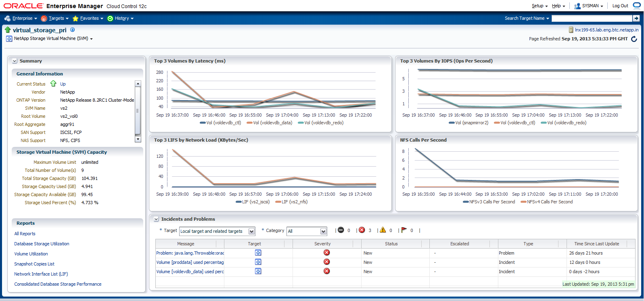Image resolution: width=644 pixels, height=301 pixels.
Task: Click the info icon beside virtual_storage_pri
Action: (72, 30)
